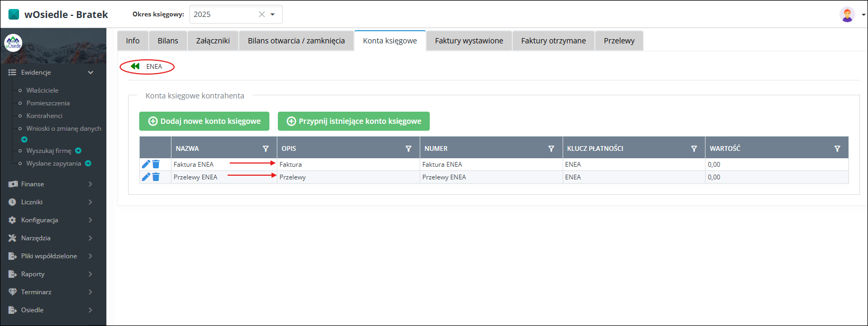Click Dodaj nowe konto księgowe button
The image size is (868, 326).
pyautogui.click(x=204, y=121)
